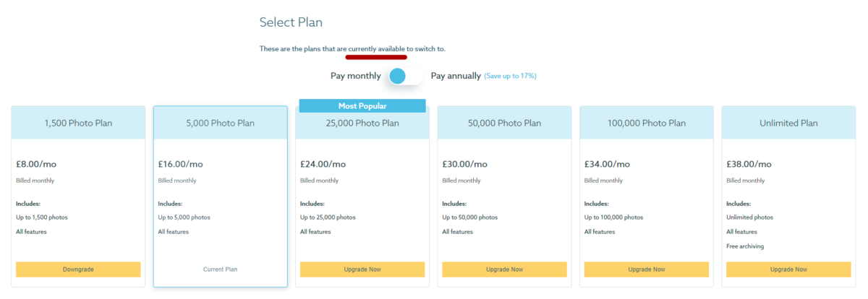Click the 5,000 Photo Plan header

pos(220,123)
